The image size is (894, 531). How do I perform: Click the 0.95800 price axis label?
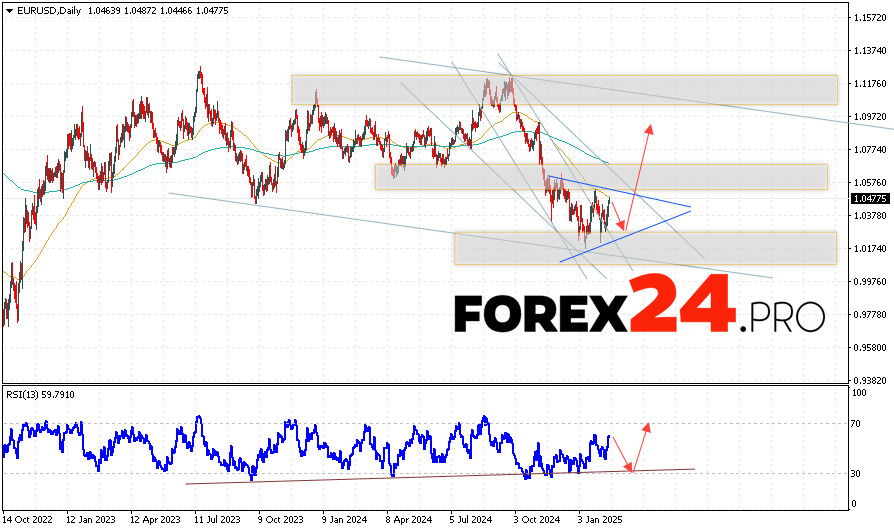pos(870,347)
